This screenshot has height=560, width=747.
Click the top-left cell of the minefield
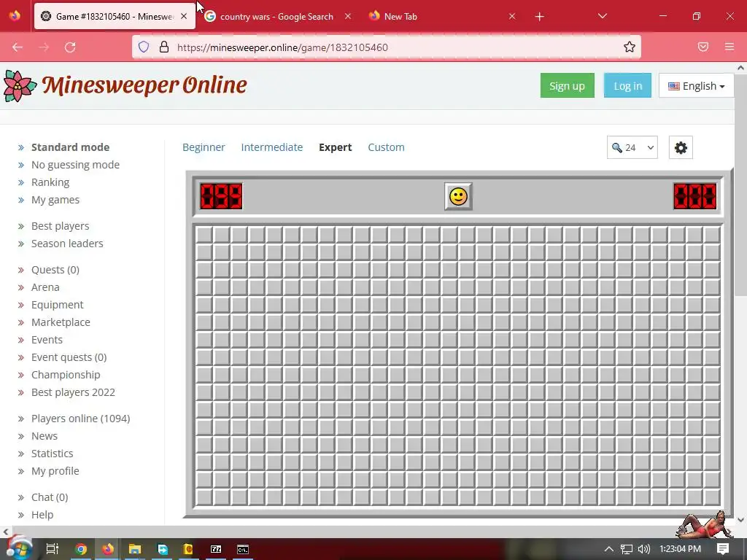(x=204, y=235)
